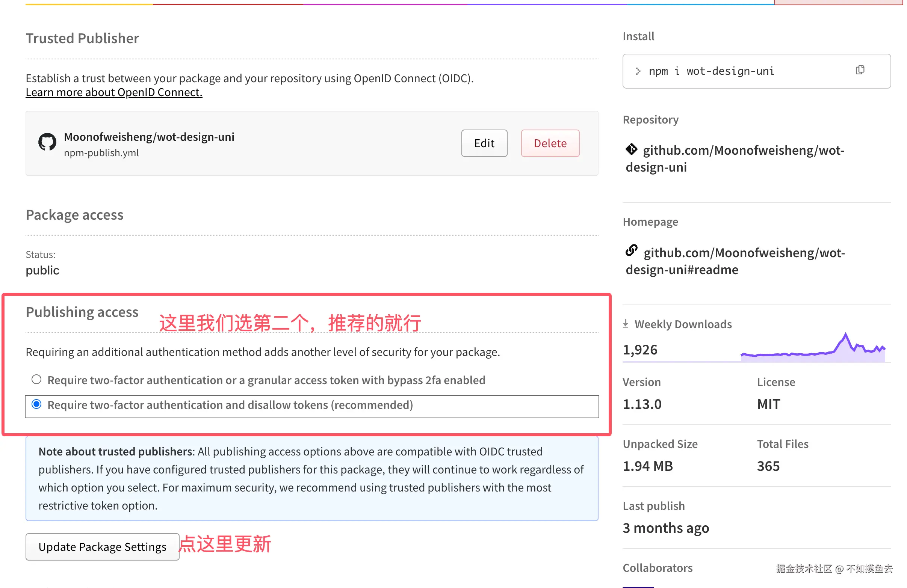Click the npm-publish.yml workflow text

click(101, 153)
